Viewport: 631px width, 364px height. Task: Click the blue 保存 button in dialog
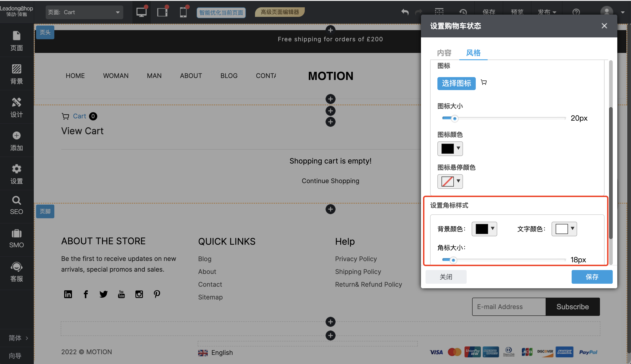click(x=592, y=277)
